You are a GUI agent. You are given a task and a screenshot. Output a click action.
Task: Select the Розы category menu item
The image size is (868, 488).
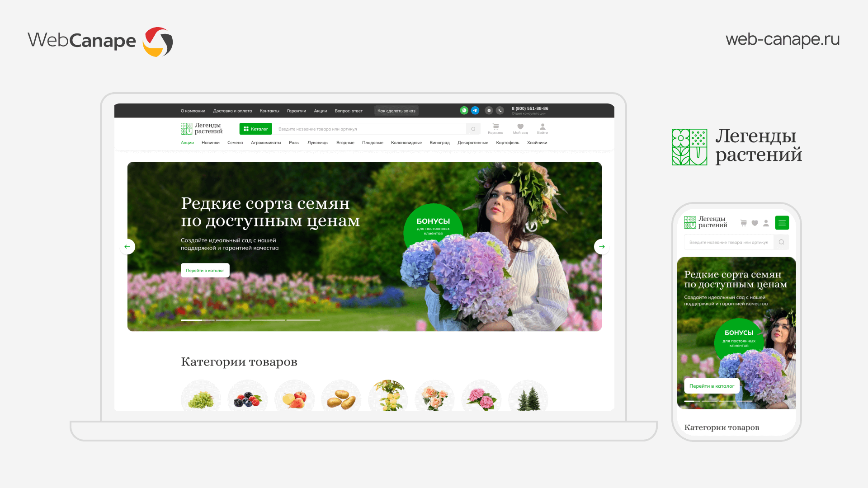(x=294, y=143)
